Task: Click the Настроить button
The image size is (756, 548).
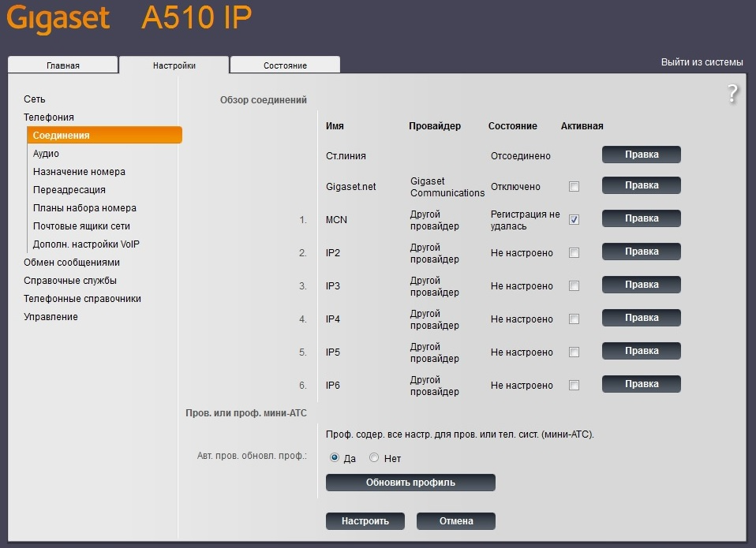Action: [x=365, y=521]
